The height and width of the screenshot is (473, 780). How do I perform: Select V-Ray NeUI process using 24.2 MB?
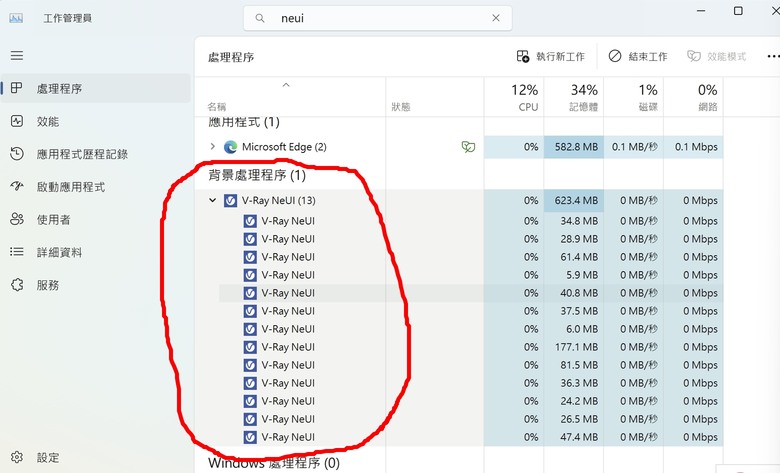(471, 401)
